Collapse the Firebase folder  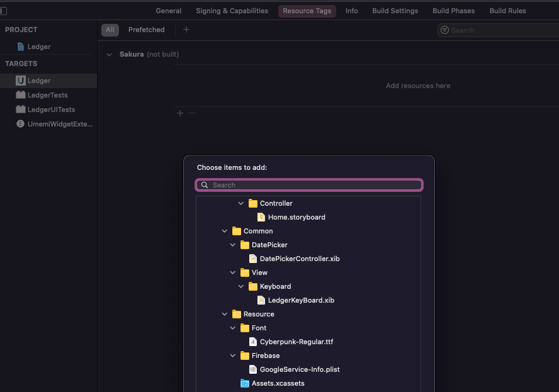point(233,356)
